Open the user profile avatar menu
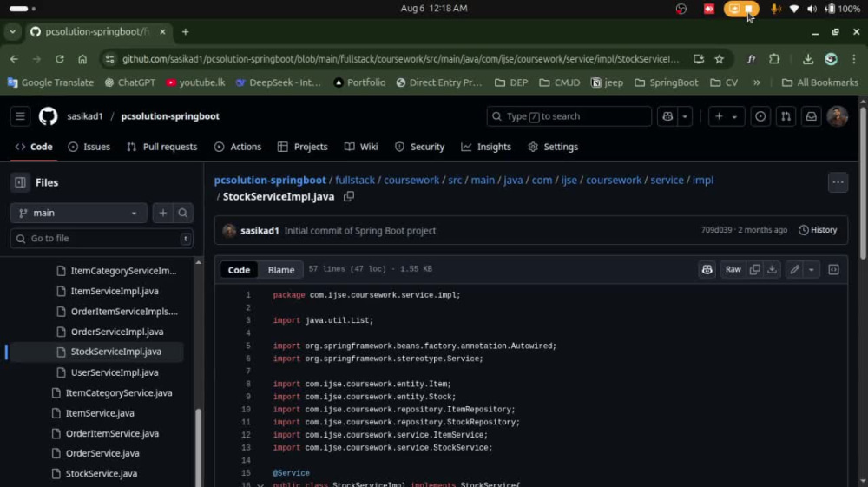The height and width of the screenshot is (487, 868). click(x=838, y=116)
